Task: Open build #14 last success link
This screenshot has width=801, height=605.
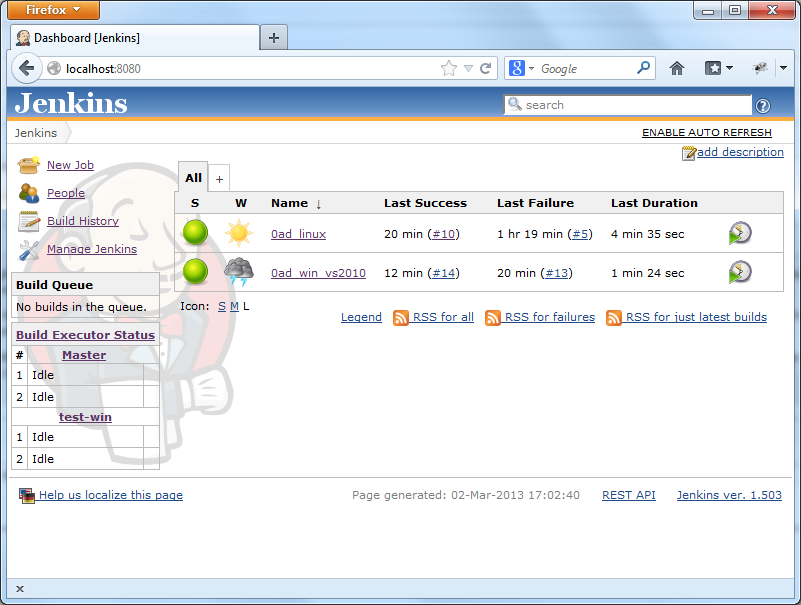Action: [x=443, y=273]
